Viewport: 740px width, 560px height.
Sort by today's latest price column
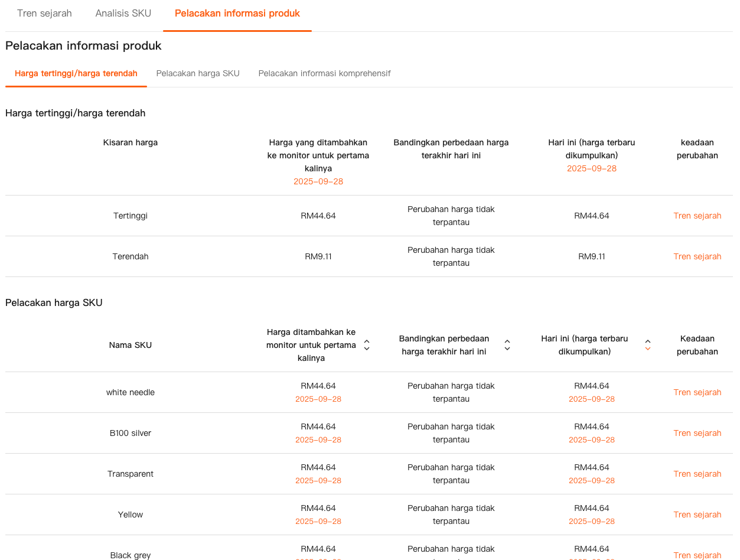click(648, 345)
